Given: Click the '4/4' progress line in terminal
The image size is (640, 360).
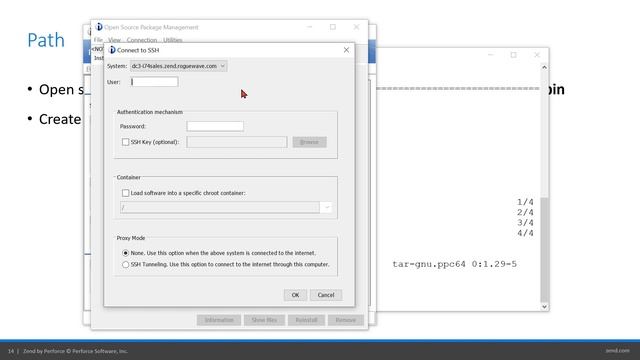Looking at the screenshot, I should [525, 233].
